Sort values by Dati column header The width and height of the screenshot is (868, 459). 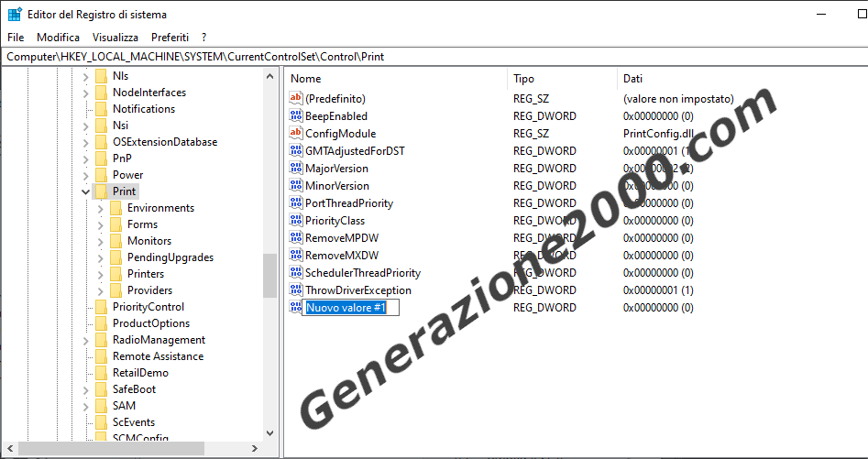point(742,79)
